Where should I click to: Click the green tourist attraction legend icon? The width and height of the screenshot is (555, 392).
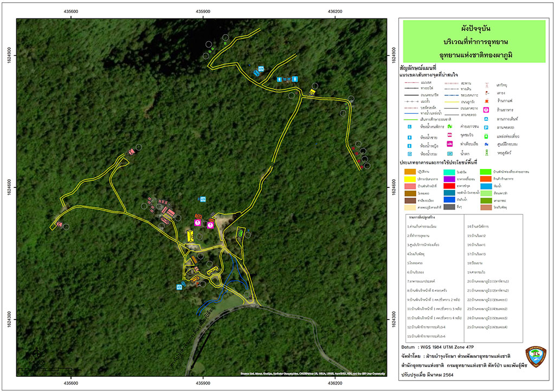pyautogui.click(x=486, y=136)
